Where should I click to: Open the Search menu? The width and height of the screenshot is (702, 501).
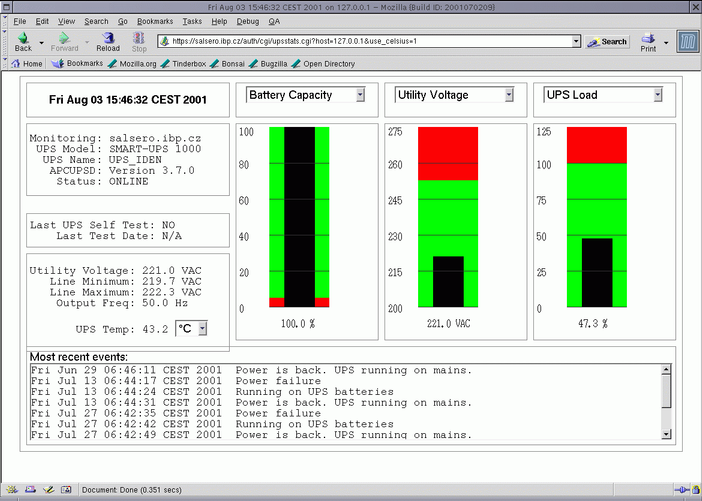[96, 21]
